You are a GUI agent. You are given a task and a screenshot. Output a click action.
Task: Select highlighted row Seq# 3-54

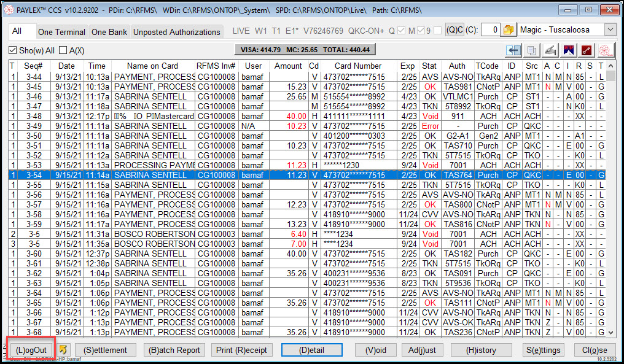tap(307, 175)
